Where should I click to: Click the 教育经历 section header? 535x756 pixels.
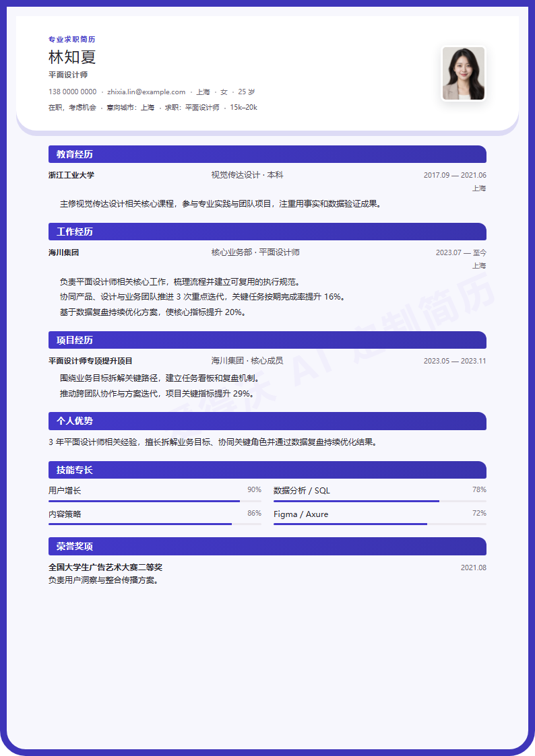(267, 154)
